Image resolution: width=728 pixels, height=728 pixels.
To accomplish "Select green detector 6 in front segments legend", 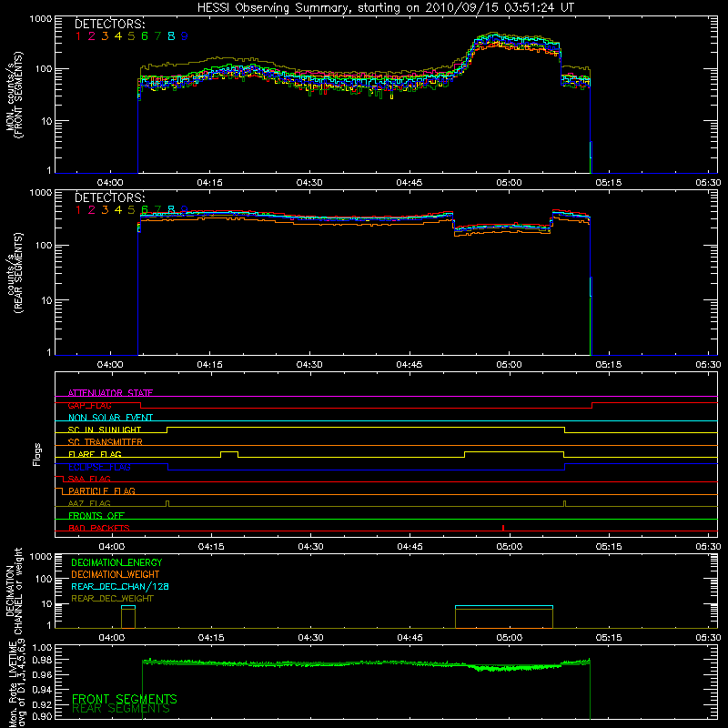I will click(x=145, y=36).
